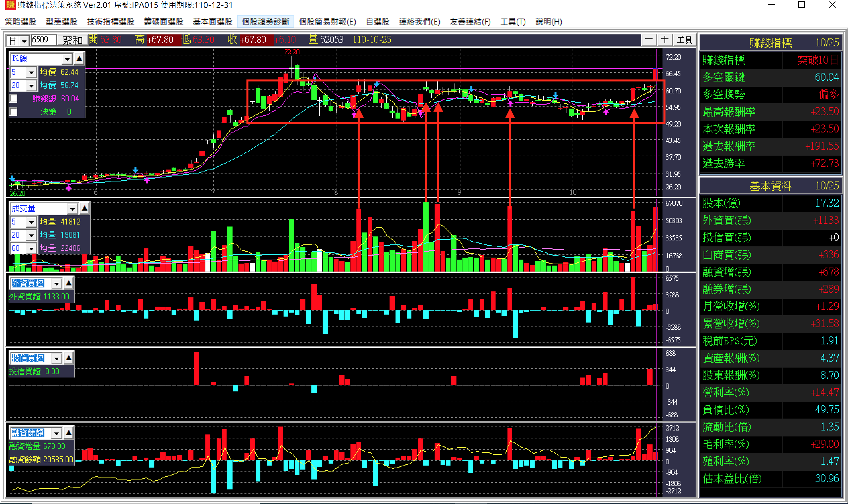The height and width of the screenshot is (504, 848).
Task: Open the 外資買超 indicator dropdown
Action: (56, 283)
